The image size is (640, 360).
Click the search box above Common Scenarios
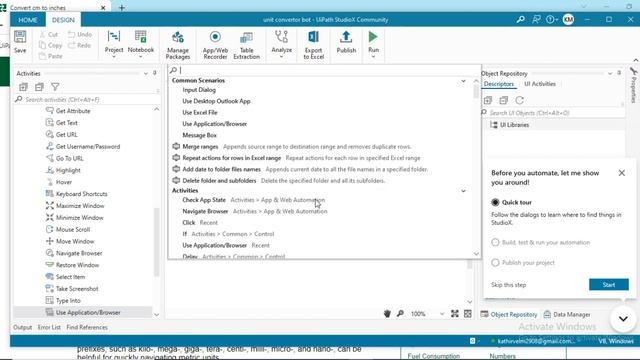324,70
